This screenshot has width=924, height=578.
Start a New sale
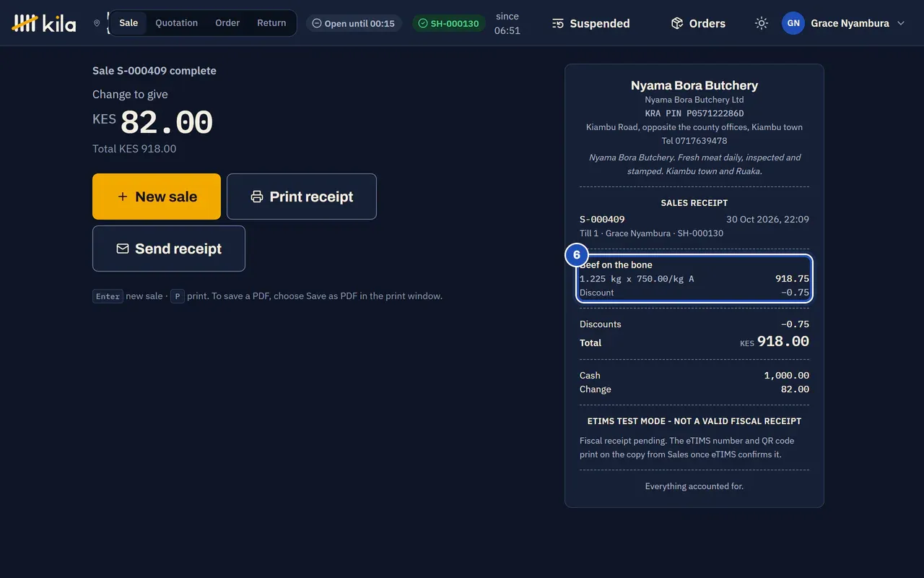coord(157,197)
